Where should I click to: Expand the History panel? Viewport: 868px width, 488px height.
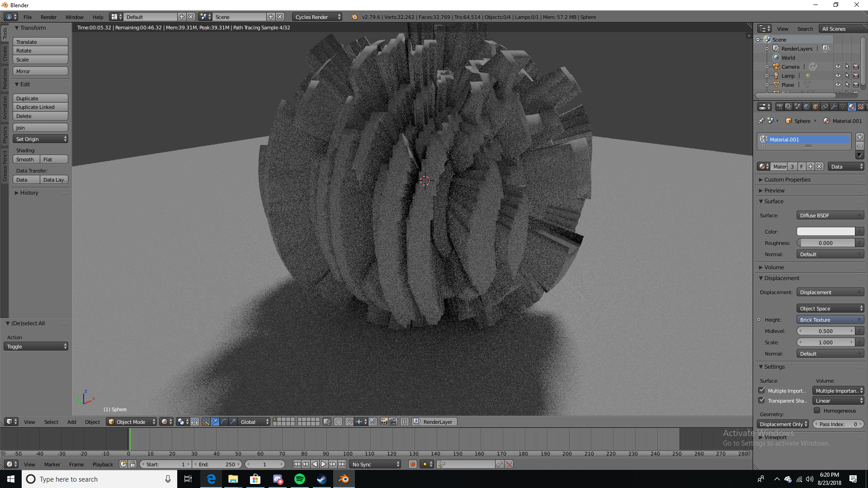tap(29, 192)
